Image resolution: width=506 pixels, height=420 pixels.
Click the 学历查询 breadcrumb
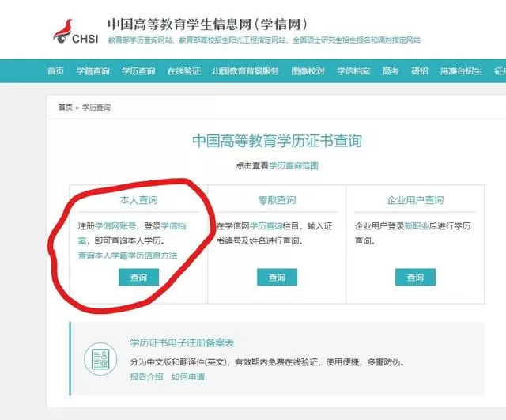coord(96,108)
